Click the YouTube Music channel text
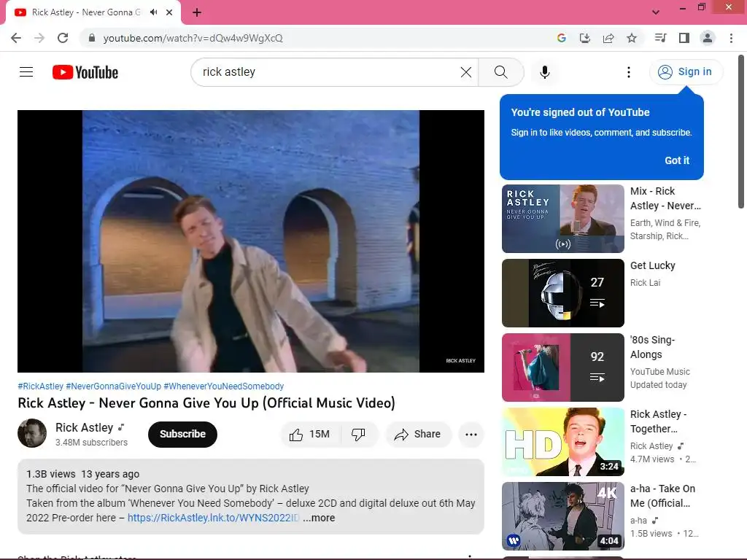Screen dimensions: 747x560 [659, 371]
